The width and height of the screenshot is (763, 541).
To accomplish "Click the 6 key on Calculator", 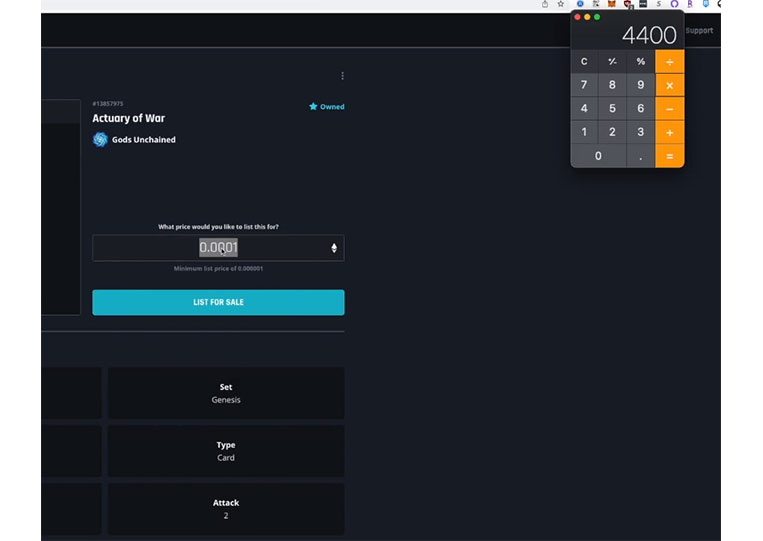I will (x=640, y=108).
